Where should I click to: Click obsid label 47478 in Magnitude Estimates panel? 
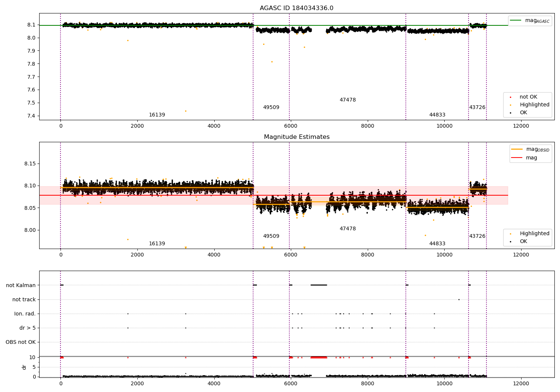(348, 228)
